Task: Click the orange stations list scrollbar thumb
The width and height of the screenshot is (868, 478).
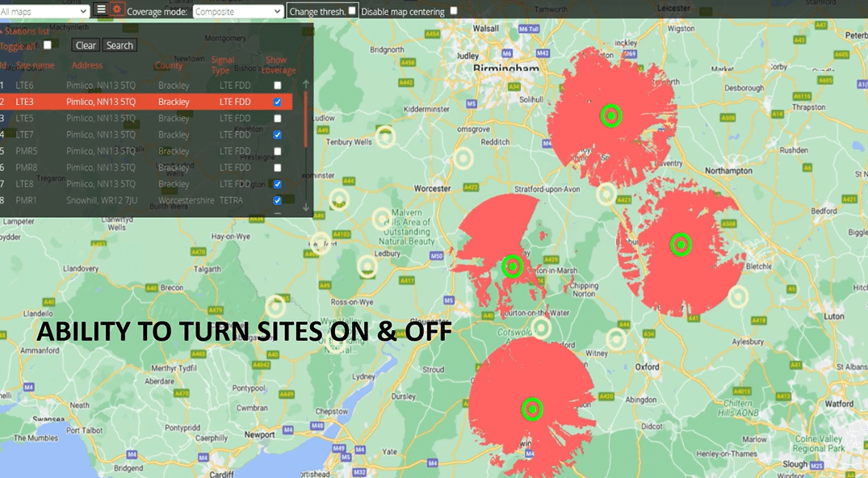Action: click(305, 119)
